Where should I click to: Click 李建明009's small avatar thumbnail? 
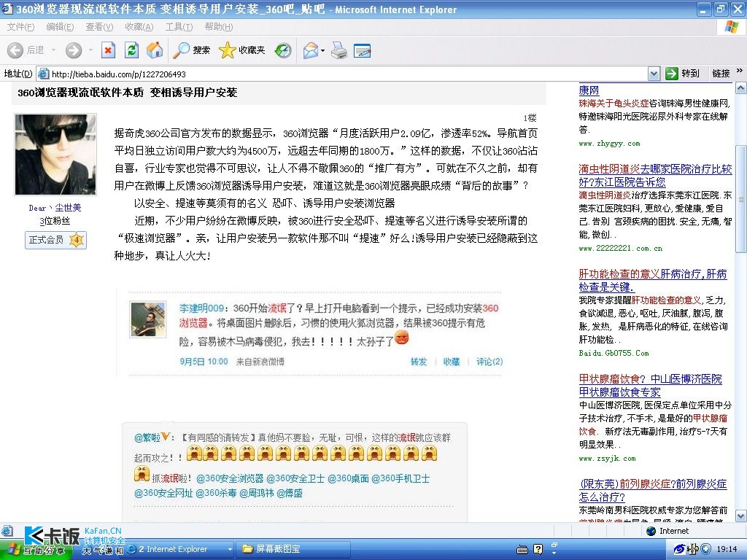pos(148,319)
